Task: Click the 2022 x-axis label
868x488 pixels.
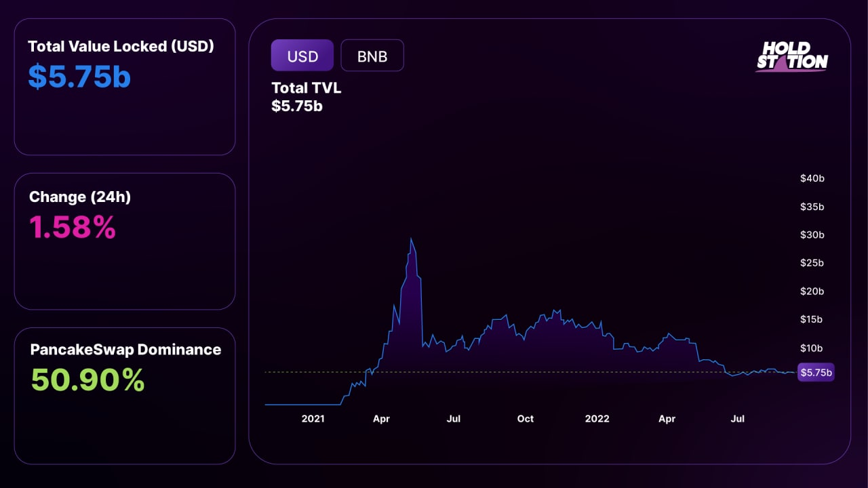Action: click(597, 419)
